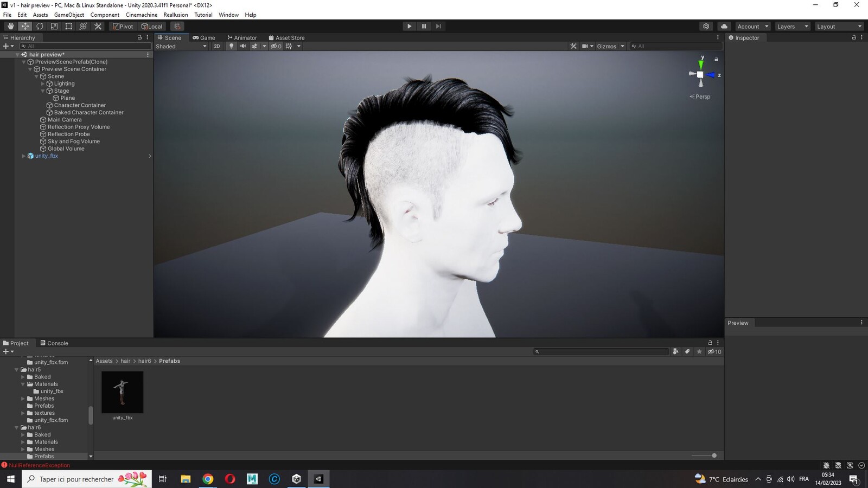Open the GameObject menu
The width and height of the screenshot is (868, 488).
(69, 15)
